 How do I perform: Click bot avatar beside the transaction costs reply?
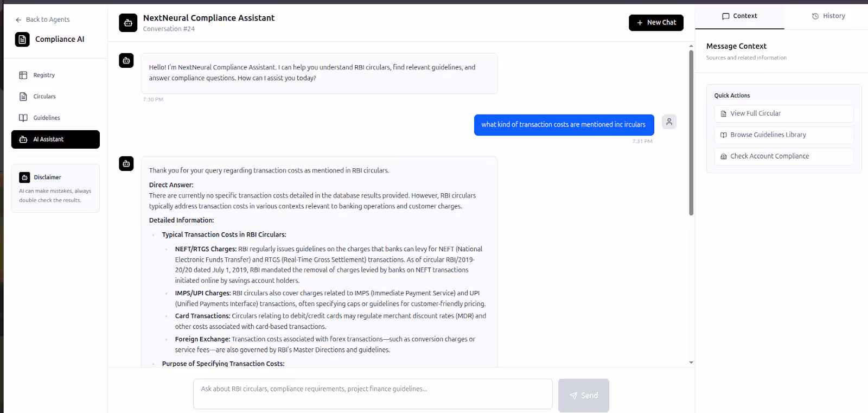(x=126, y=163)
